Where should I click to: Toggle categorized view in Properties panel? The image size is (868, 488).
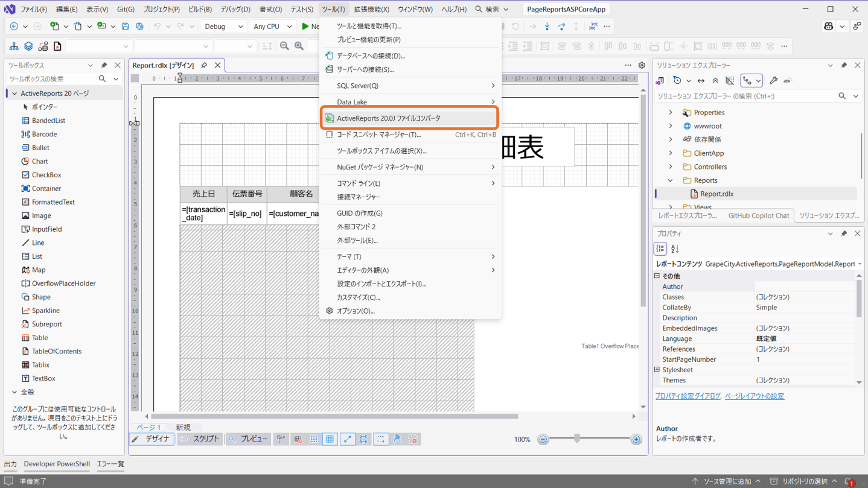[x=660, y=249]
